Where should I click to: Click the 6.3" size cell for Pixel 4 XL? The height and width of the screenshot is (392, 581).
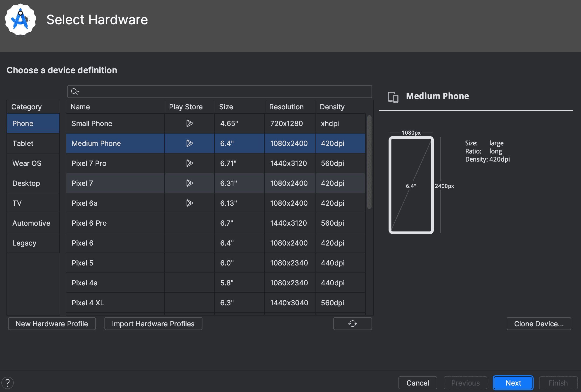coord(240,303)
